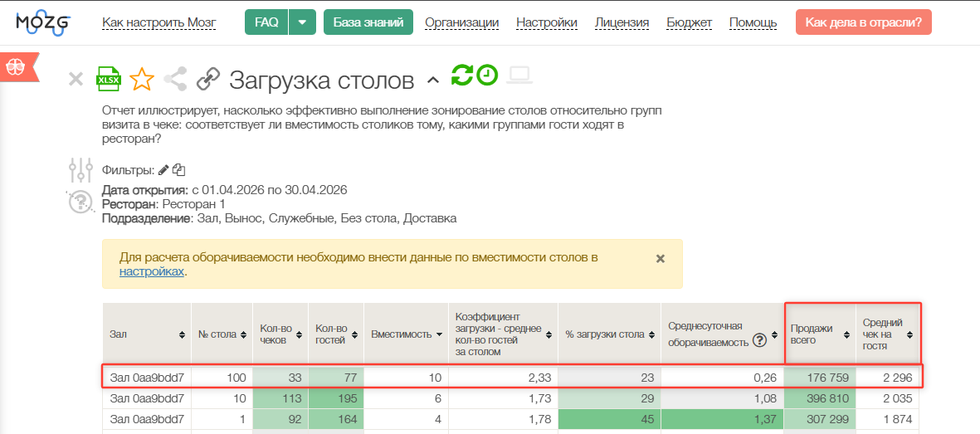Open the filter sliders icon

pyautogui.click(x=80, y=170)
